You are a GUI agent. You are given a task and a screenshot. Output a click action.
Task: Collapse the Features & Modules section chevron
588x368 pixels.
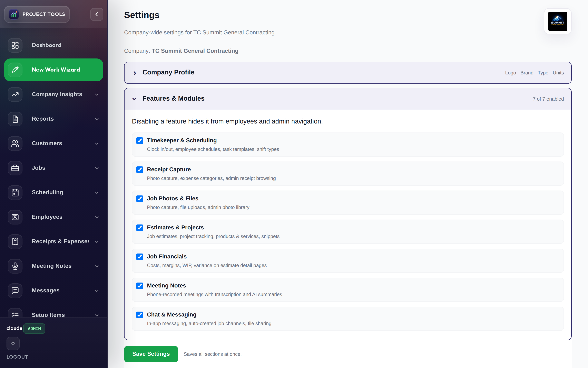134,99
